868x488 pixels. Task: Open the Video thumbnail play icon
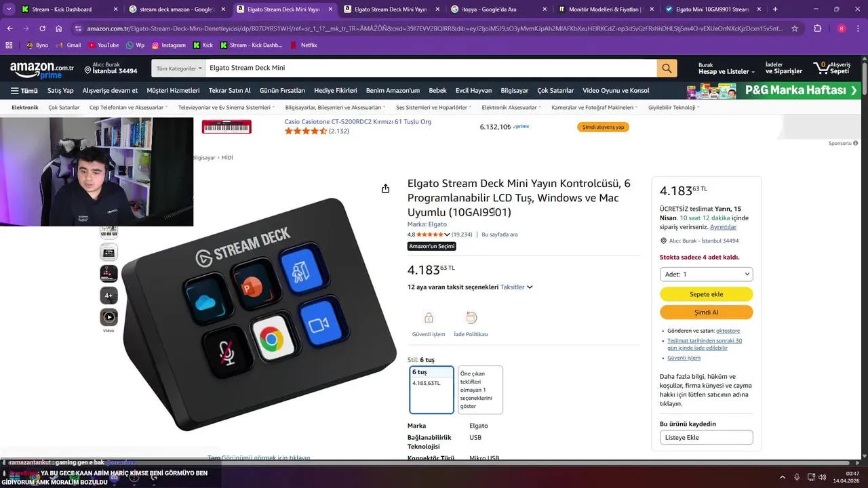point(108,317)
